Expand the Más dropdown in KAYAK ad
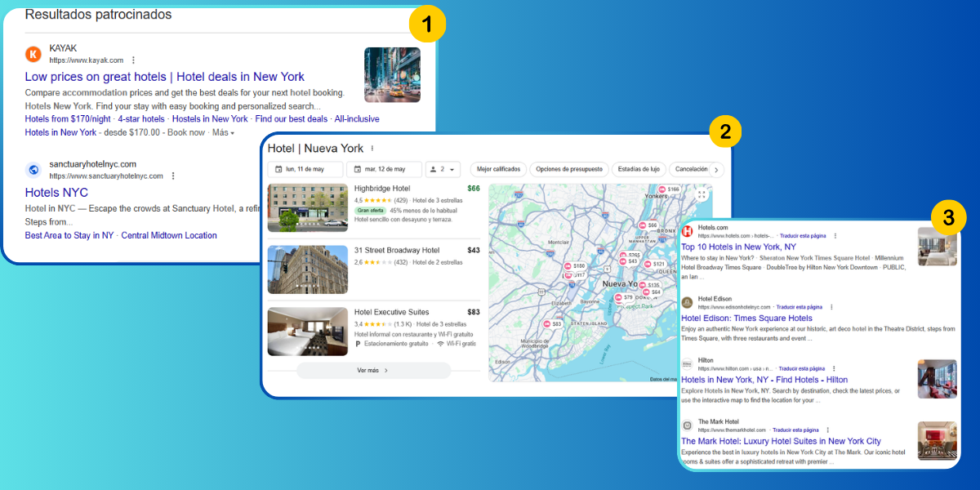This screenshot has width=980, height=490. click(x=224, y=132)
